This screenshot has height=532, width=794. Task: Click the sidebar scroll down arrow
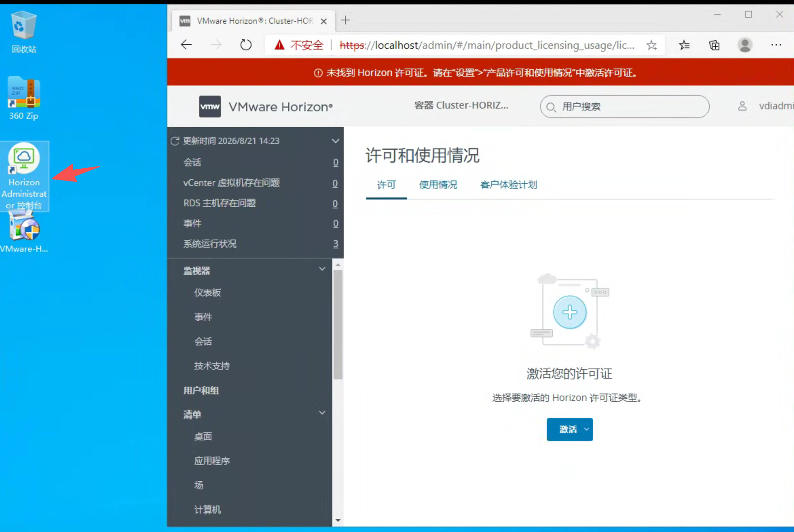point(338,521)
